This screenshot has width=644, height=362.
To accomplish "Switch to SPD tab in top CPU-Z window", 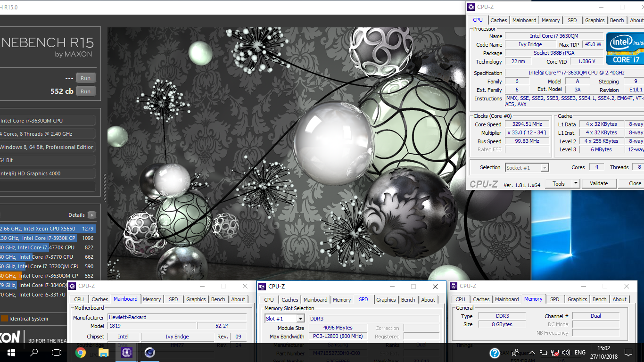I will [x=572, y=20].
